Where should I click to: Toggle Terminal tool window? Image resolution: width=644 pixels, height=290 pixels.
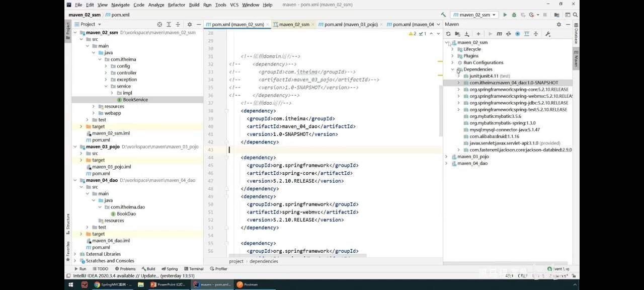tap(193, 269)
